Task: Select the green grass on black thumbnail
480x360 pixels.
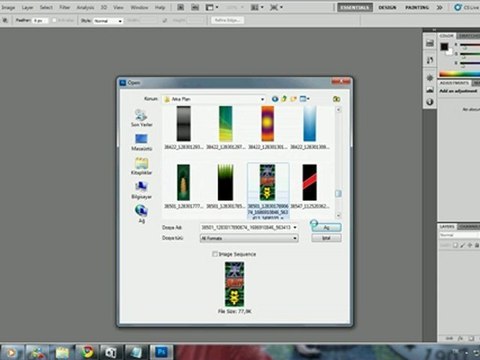Action: coord(226,182)
